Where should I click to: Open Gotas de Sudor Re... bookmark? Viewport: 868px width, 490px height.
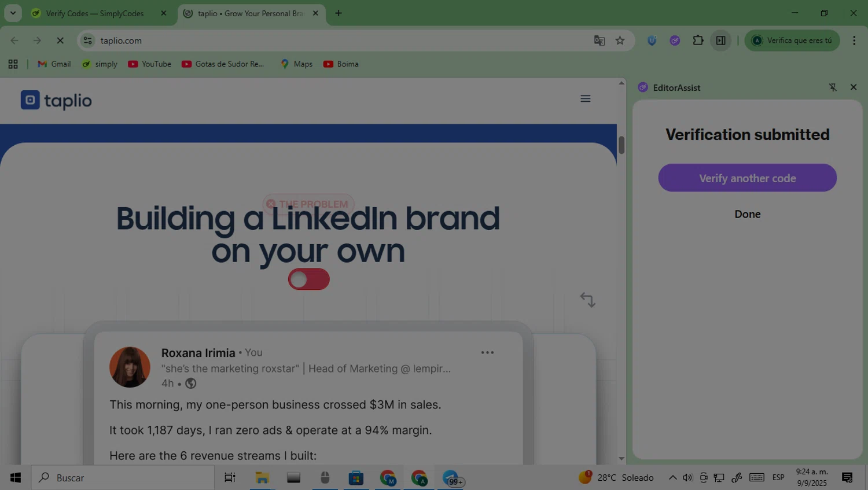[223, 64]
